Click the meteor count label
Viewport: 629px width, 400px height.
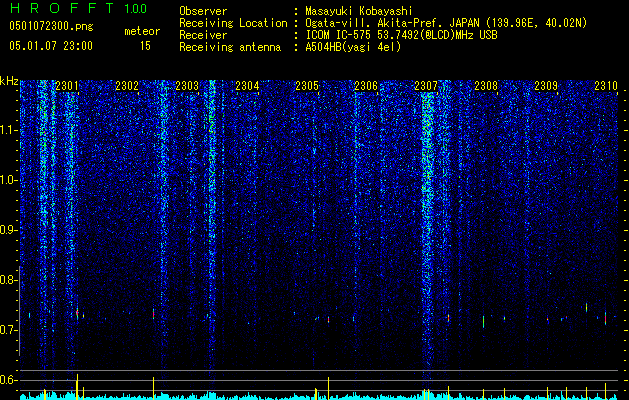142,31
